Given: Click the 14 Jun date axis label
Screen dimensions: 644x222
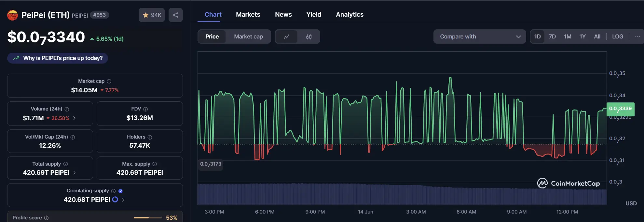Looking at the screenshot, I should pyautogui.click(x=365, y=212).
